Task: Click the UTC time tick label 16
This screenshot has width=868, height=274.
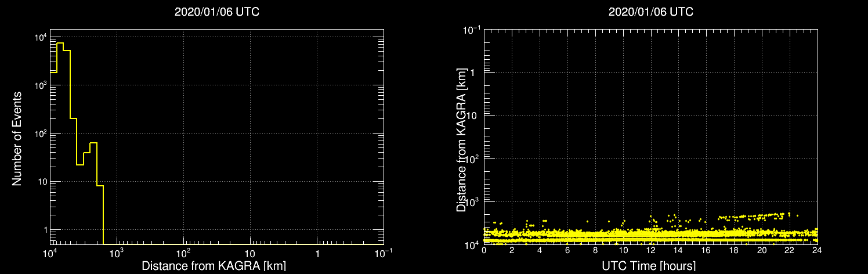Action: pos(706,250)
